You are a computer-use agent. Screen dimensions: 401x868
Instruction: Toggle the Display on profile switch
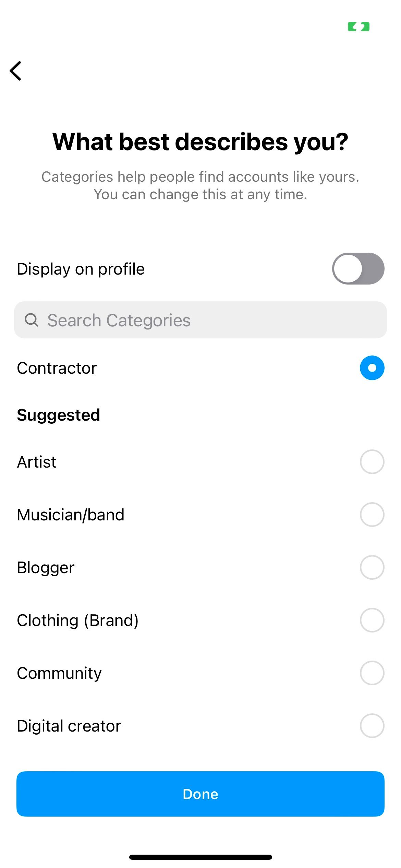coord(358,269)
